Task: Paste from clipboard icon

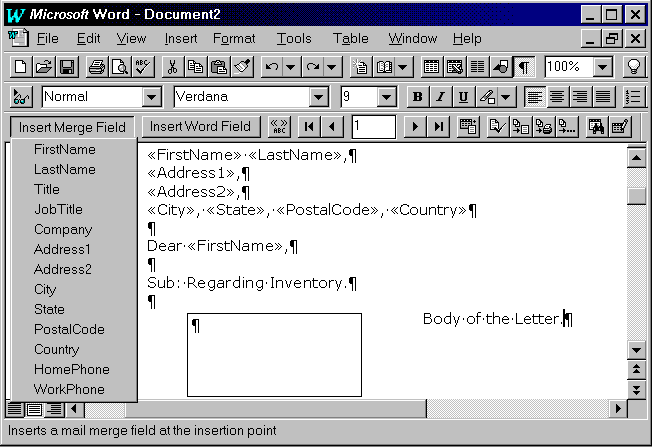Action: click(x=219, y=67)
